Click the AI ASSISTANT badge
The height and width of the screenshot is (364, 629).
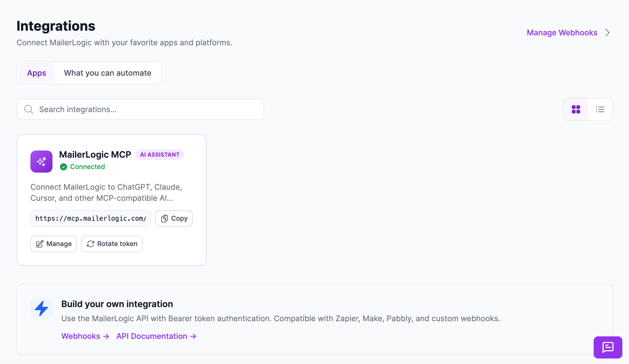tap(160, 155)
